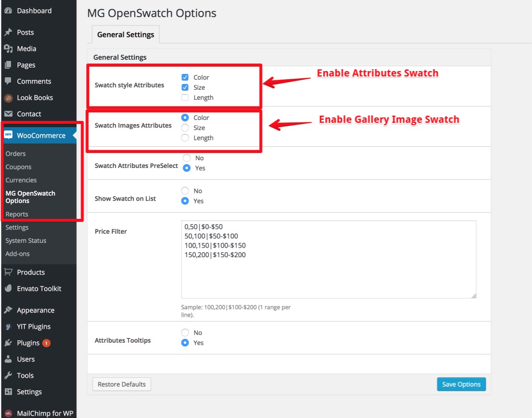
Task: Select Size radio for Swatch Images Attributes
Action: (185, 128)
